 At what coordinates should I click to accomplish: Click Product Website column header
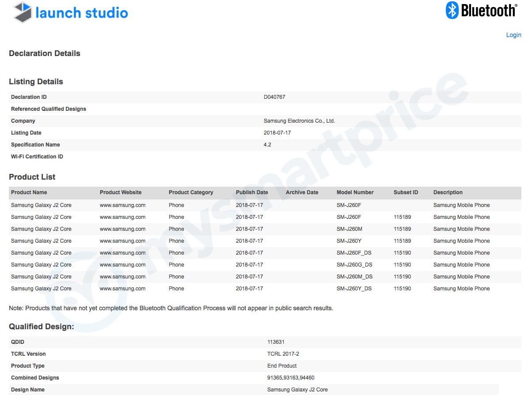click(x=121, y=192)
